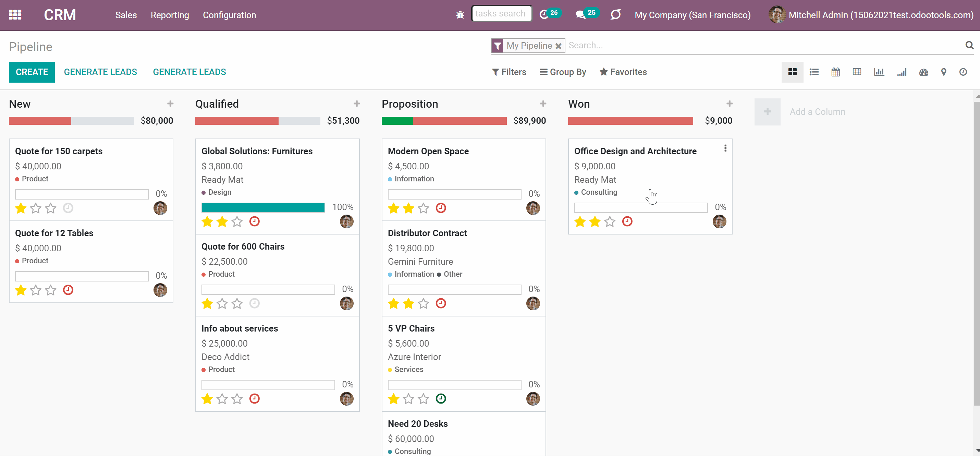This screenshot has width=980, height=456.
Task: Toggle third star on Modern Open Space
Action: click(424, 208)
